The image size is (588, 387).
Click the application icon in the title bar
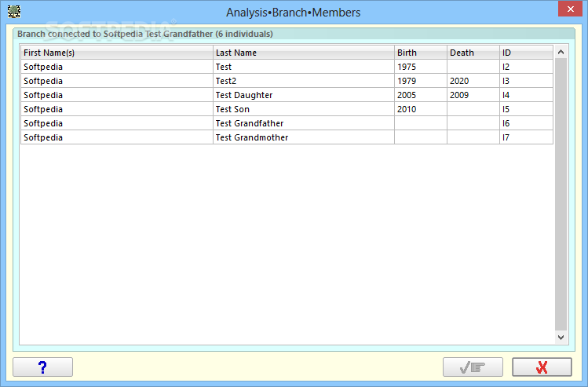[14, 12]
